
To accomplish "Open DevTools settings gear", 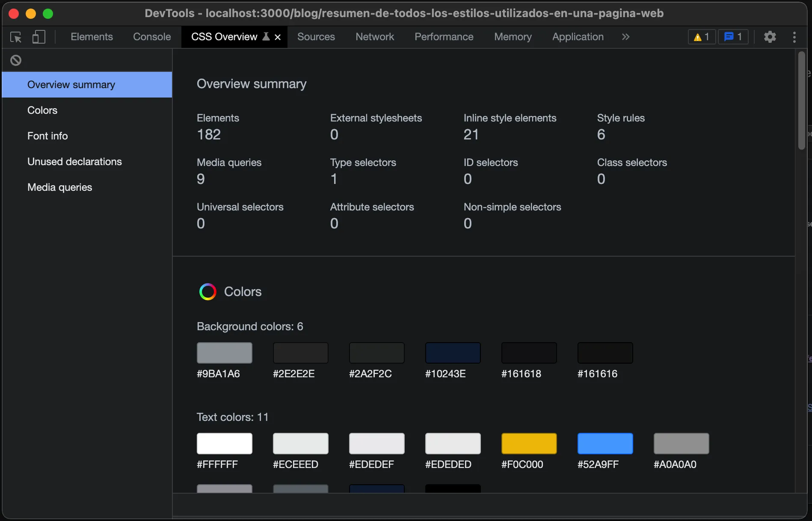I will coord(770,37).
